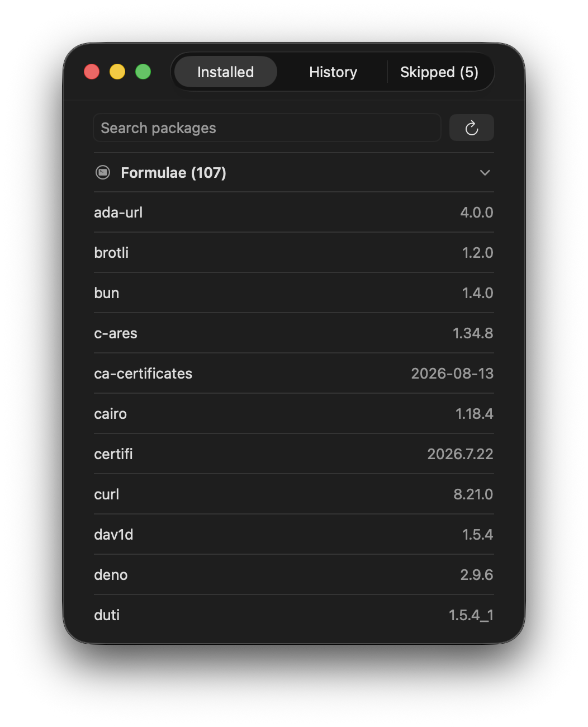
Task: Click version 1.34.8 value
Action: click(x=473, y=333)
